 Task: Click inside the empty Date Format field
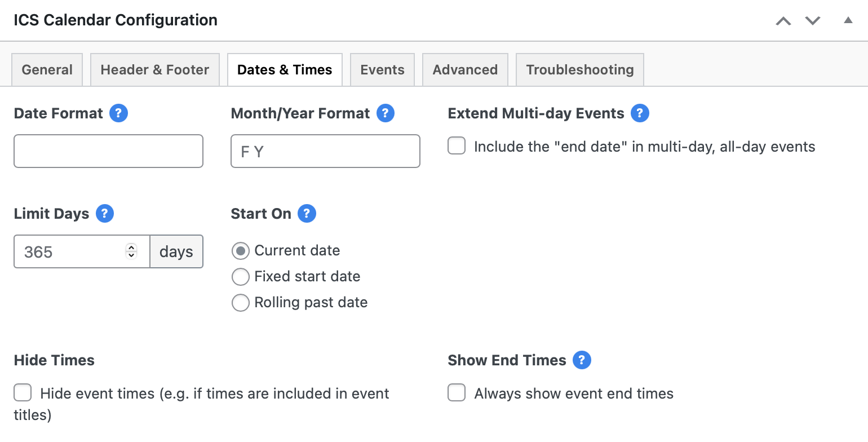(x=108, y=151)
